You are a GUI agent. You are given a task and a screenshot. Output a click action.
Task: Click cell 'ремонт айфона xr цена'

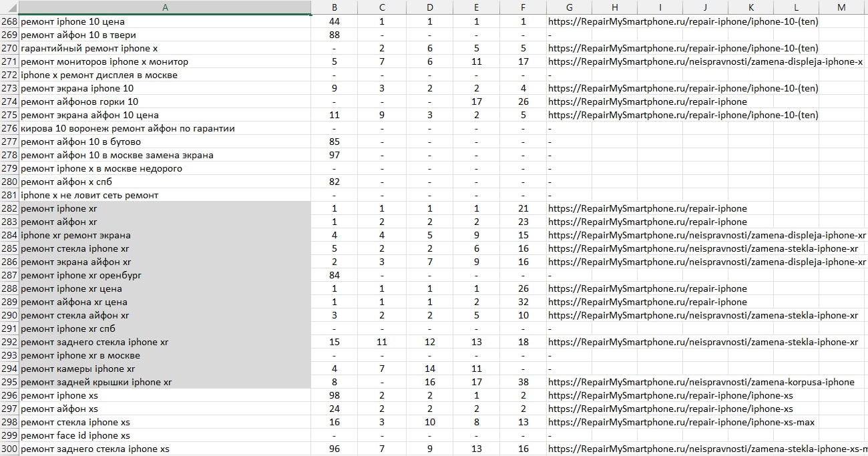tap(165, 302)
